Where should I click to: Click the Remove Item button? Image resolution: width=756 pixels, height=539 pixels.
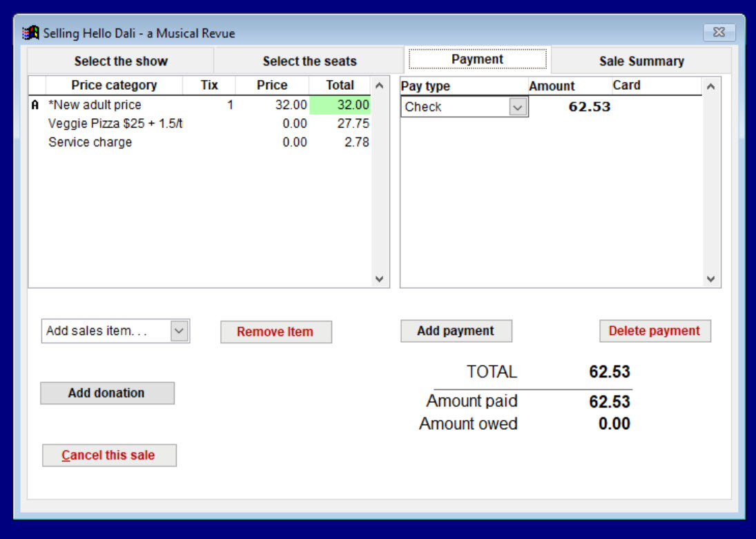coord(275,332)
